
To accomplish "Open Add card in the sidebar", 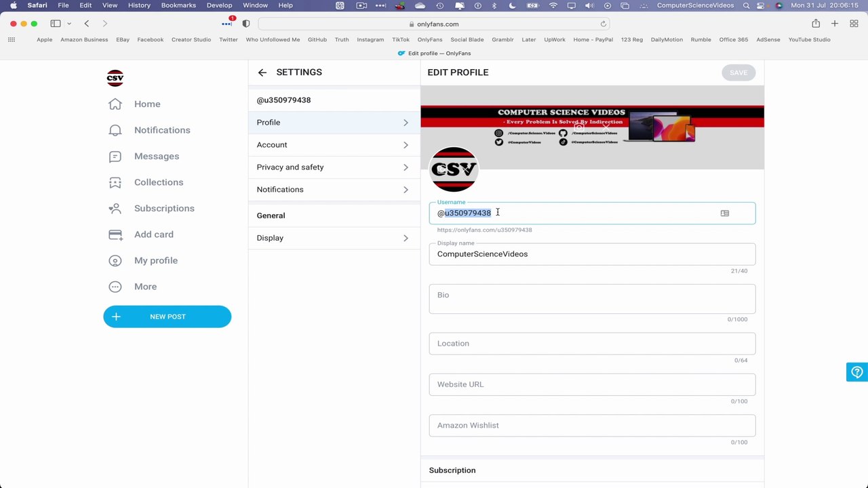I will pyautogui.click(x=140, y=235).
